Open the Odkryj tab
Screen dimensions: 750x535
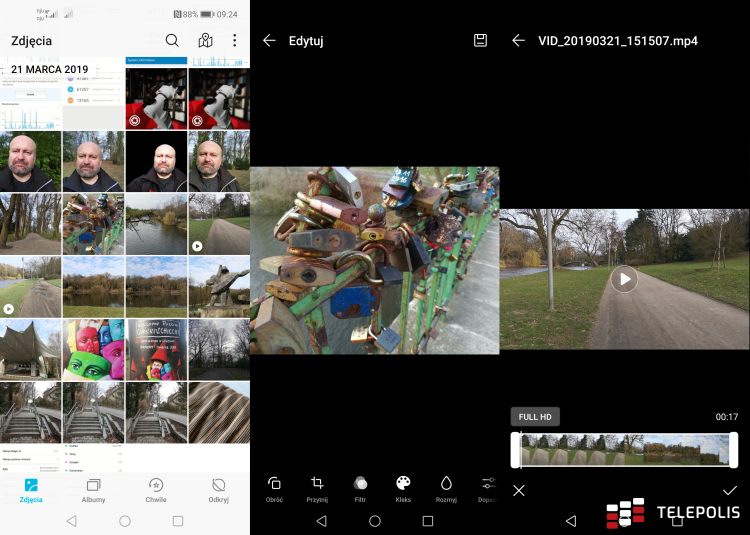tap(218, 490)
